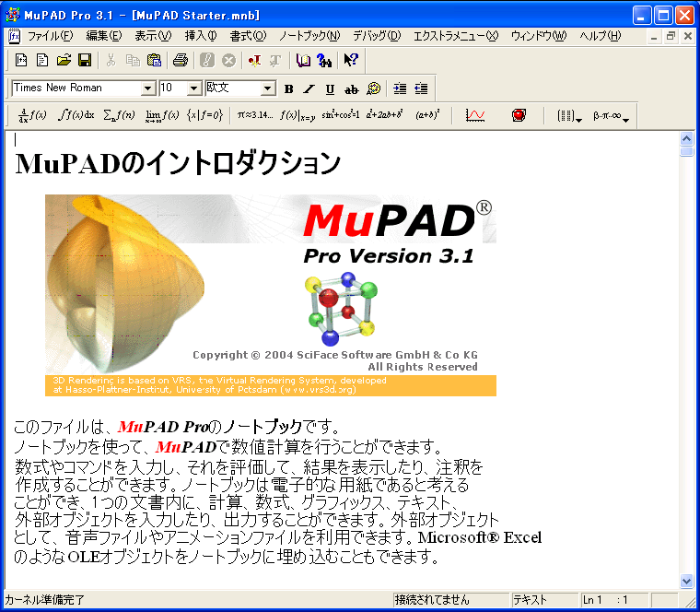Screen dimensions: 700x612
Task: Create a new MuPAD notebook
Action: pyautogui.click(x=21, y=60)
